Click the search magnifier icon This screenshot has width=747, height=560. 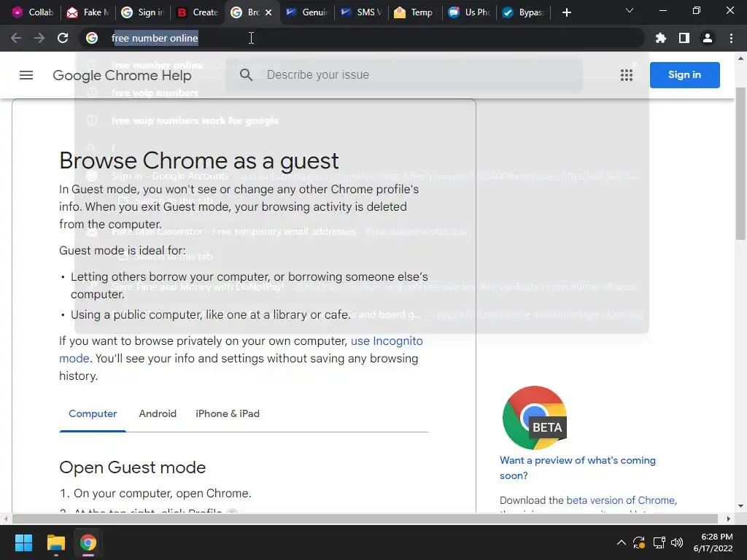tap(246, 75)
